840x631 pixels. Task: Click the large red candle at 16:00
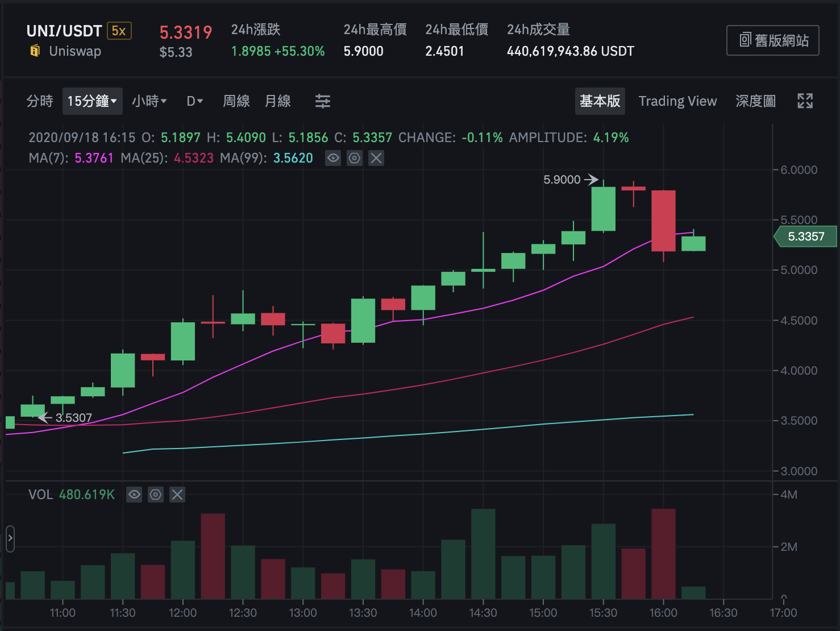pyautogui.click(x=663, y=221)
